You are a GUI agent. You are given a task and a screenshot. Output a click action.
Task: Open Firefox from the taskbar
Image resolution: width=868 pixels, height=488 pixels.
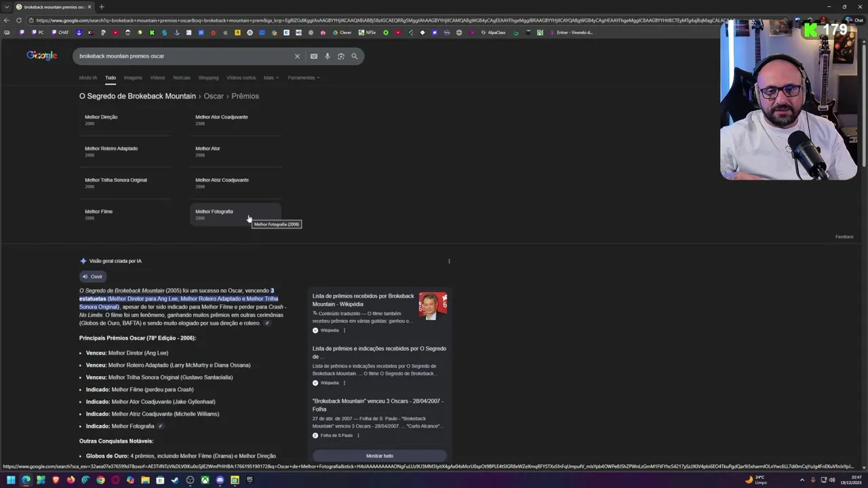click(x=71, y=480)
